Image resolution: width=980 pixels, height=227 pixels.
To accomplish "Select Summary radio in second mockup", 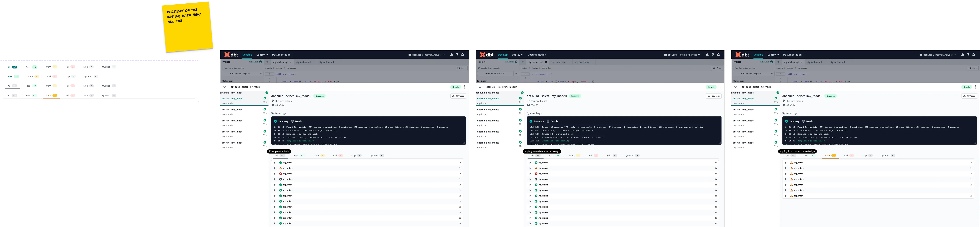I will click(531, 121).
